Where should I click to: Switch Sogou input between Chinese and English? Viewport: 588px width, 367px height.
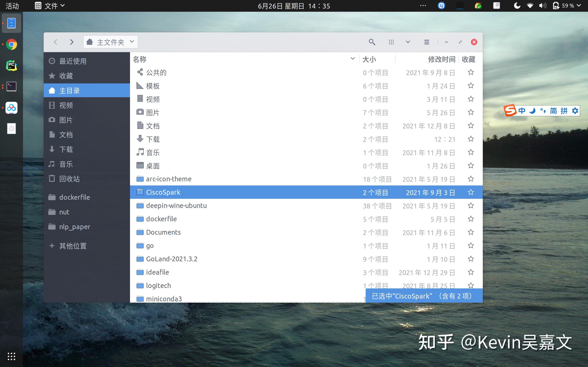coord(522,111)
